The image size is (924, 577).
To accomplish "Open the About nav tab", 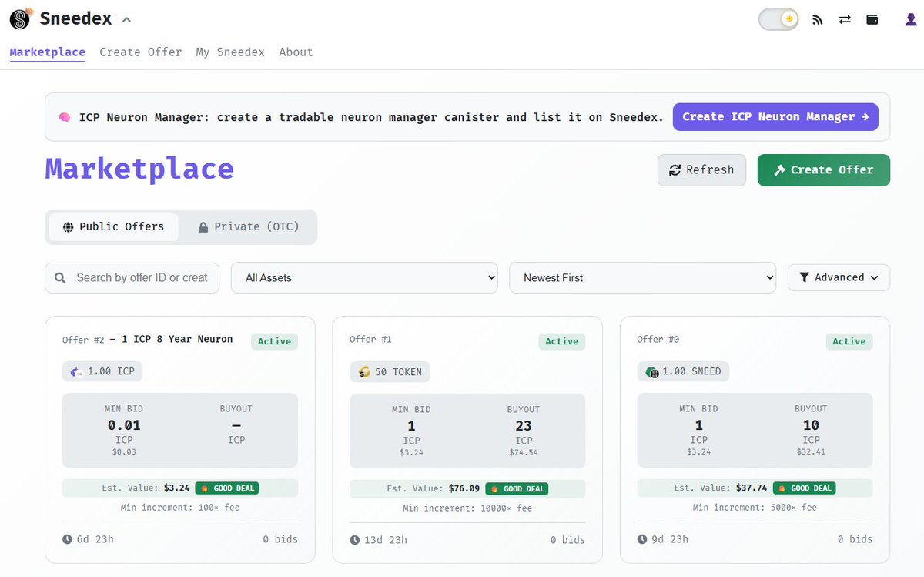I will [x=296, y=52].
